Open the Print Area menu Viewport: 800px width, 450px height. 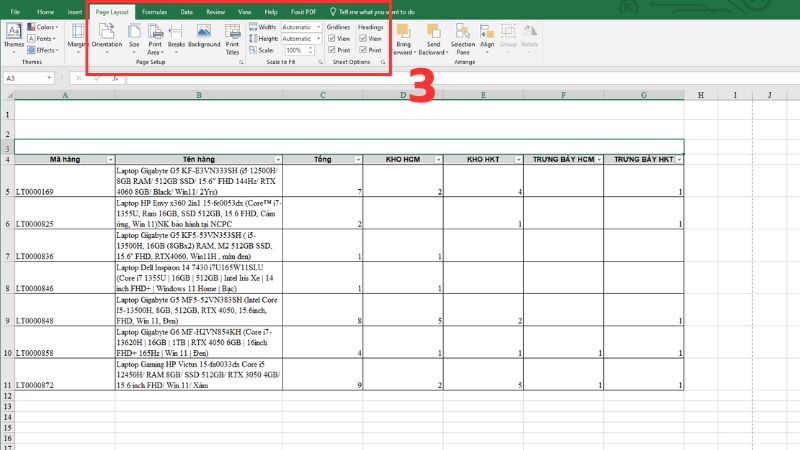coord(155,39)
